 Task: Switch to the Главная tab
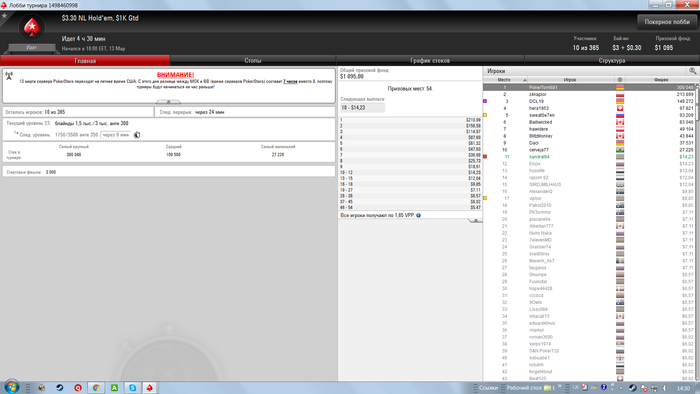[x=85, y=61]
